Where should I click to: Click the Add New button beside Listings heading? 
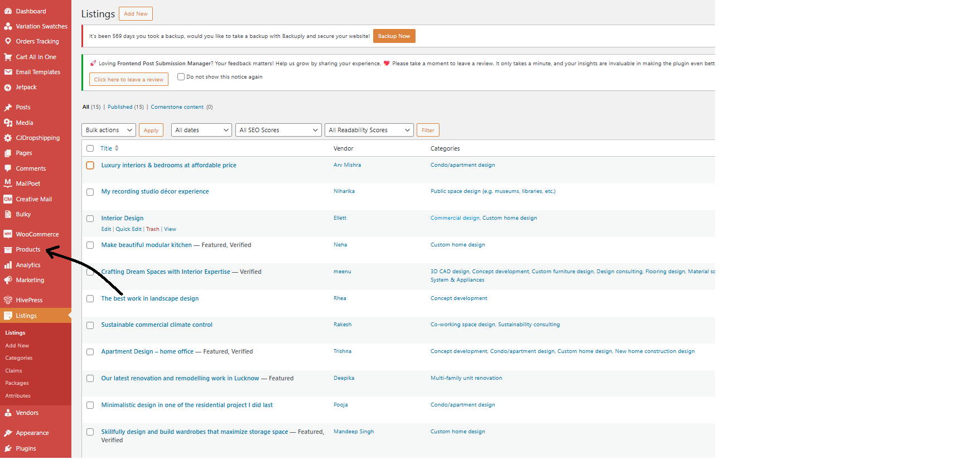click(136, 14)
